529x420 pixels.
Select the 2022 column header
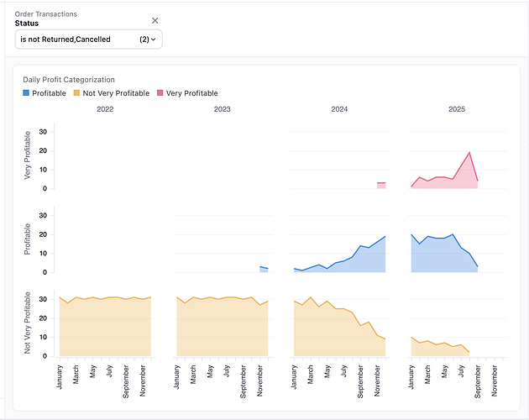106,109
